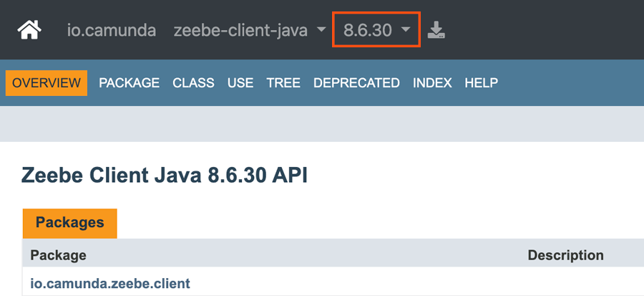Image resolution: width=644 pixels, height=296 pixels.
Task: Click the 8.6.30 version number
Action: pos(366,31)
